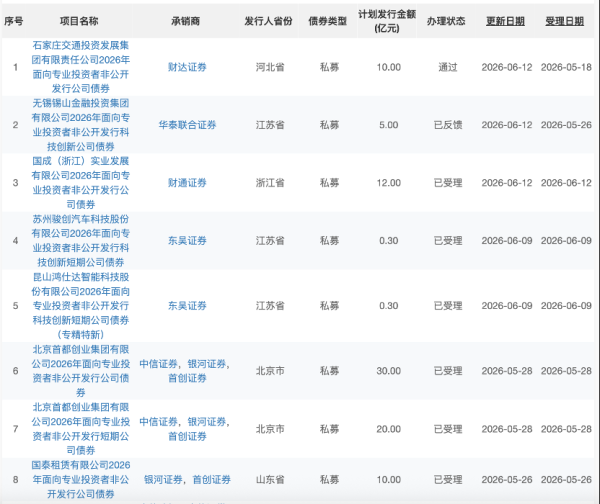Open 昆山鸿仕达智能科技 bond project link
600x504 pixels.
pos(81,306)
